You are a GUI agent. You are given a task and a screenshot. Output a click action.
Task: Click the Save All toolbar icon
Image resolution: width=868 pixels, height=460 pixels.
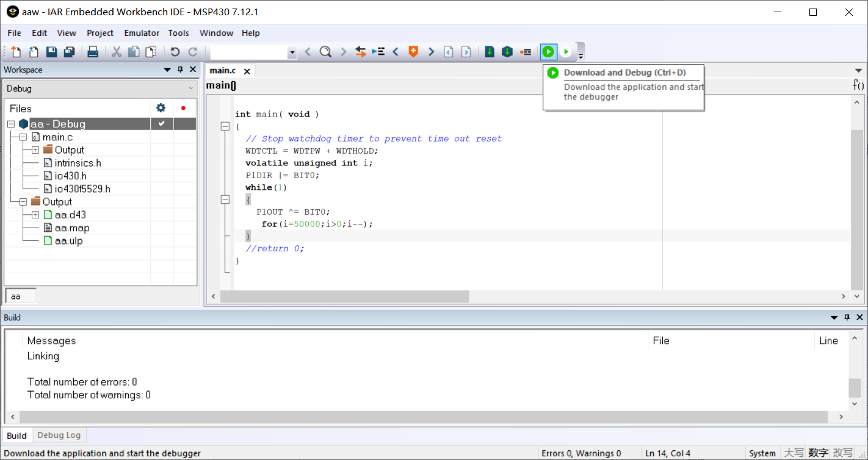click(x=69, y=51)
